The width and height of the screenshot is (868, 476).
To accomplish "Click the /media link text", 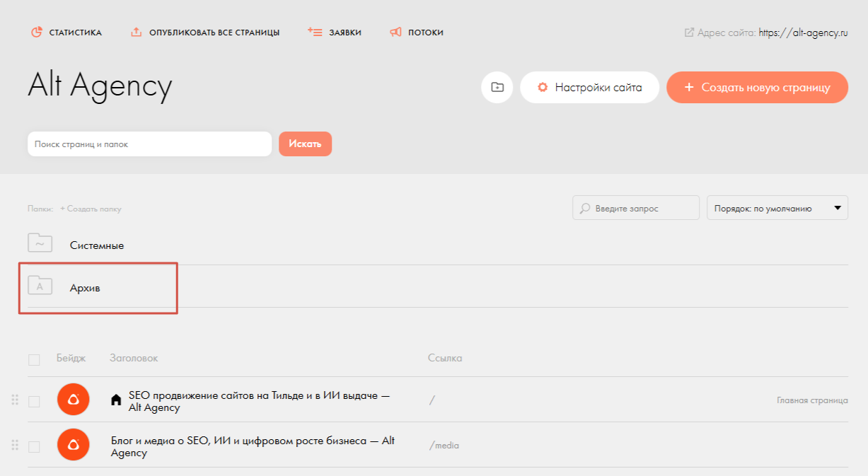I will point(444,446).
